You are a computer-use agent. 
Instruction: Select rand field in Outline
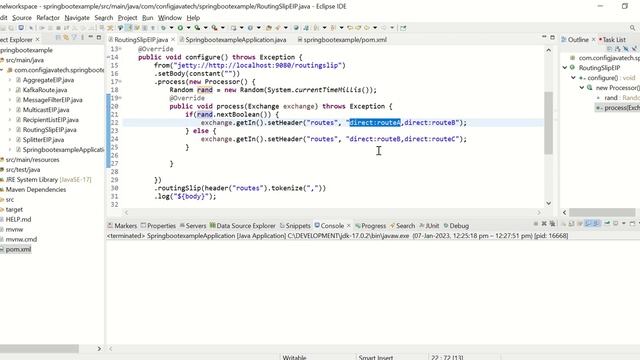tap(611, 98)
